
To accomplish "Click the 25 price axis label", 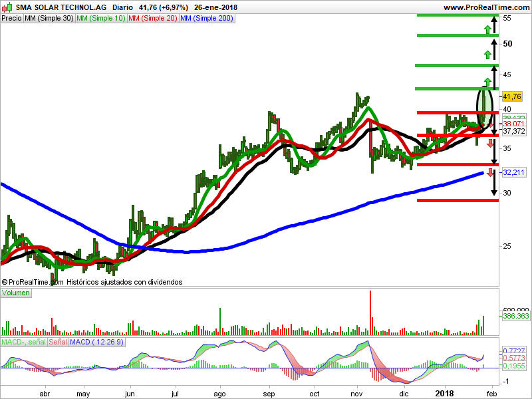I will point(507,246).
